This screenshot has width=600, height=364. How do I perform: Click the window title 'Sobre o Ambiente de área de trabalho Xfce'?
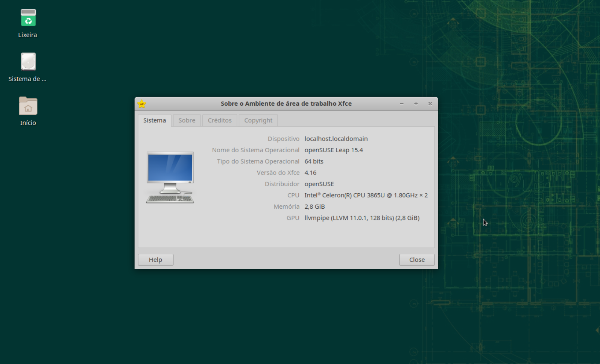286,103
